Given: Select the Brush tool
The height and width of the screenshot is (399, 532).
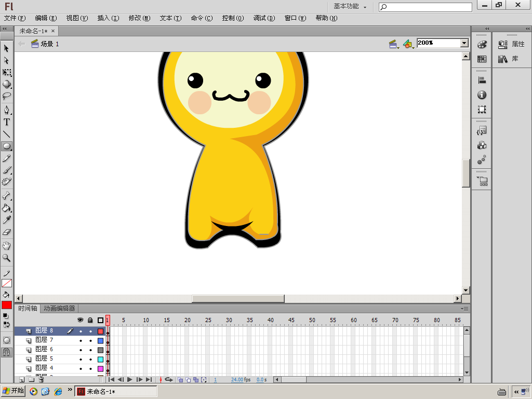Looking at the screenshot, I should [x=6, y=170].
